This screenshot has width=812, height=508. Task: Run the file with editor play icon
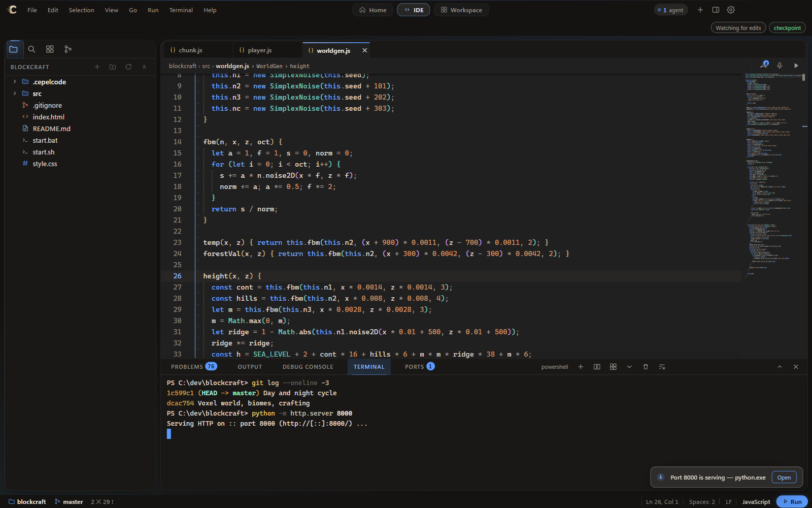(796, 66)
